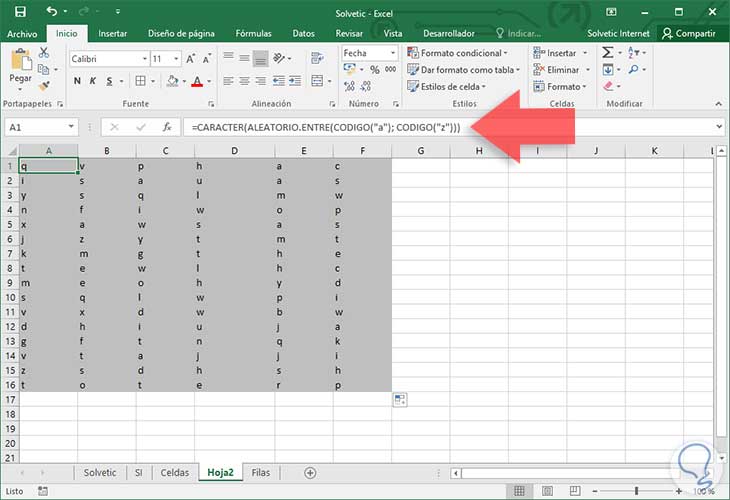Open the Formato condicional dropdown
This screenshot has height=500, width=730.
coord(457,53)
